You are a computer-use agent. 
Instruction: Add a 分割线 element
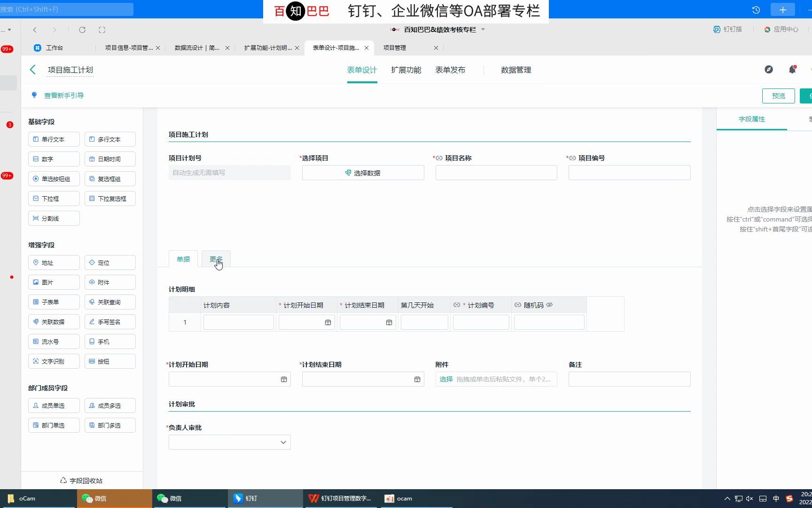(54, 218)
